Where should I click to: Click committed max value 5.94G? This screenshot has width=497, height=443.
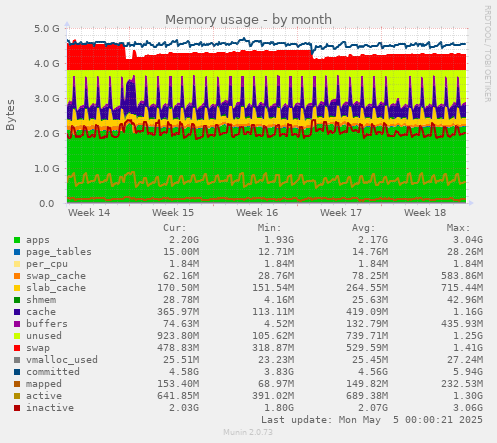pos(468,372)
